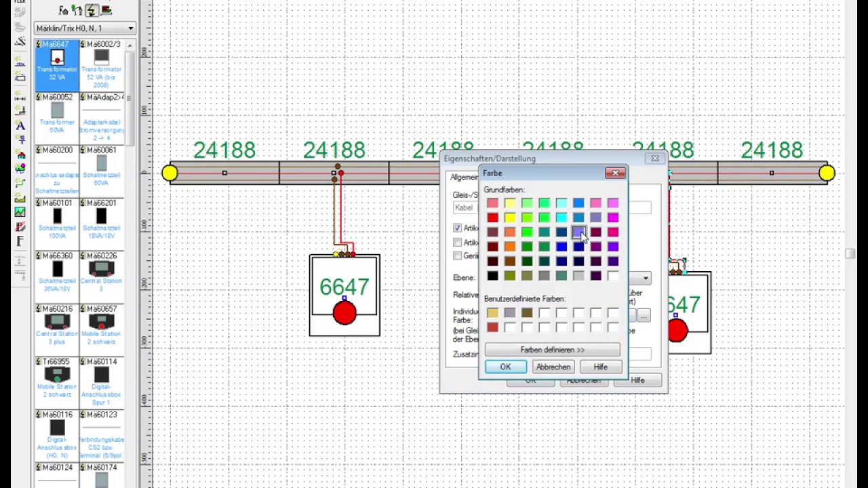Select Mä6647 Transformator 32 VA item
This screenshot has height=488, width=868.
[x=57, y=66]
